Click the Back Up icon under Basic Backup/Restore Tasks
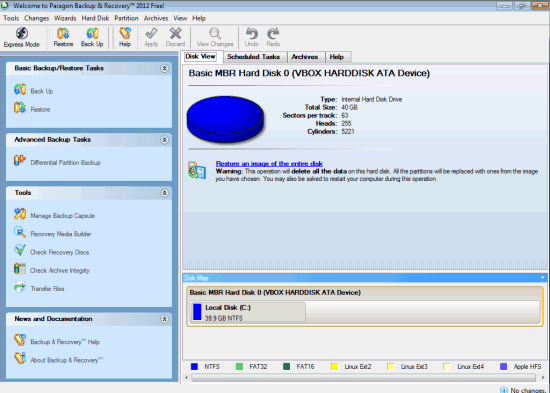 coord(20,90)
